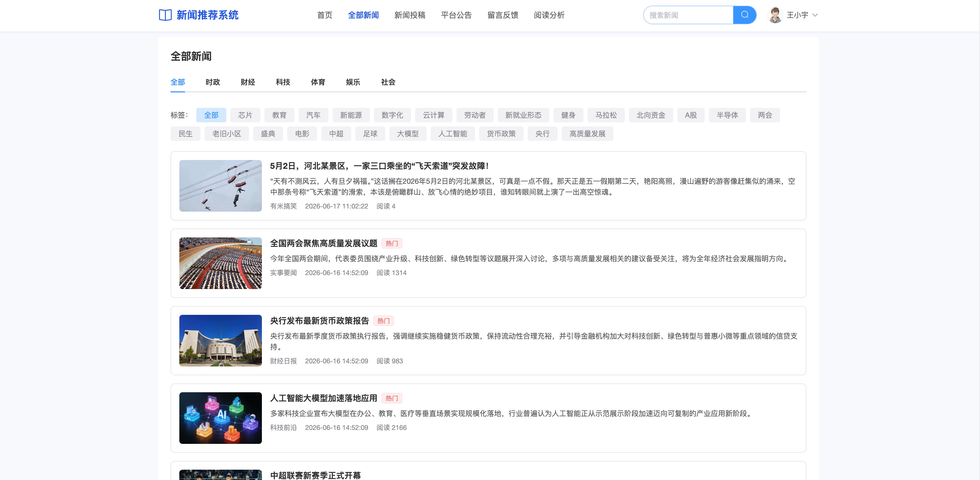Viewport: 980px width, 480px height.
Task: Select the 全部 category tab
Action: click(x=178, y=82)
